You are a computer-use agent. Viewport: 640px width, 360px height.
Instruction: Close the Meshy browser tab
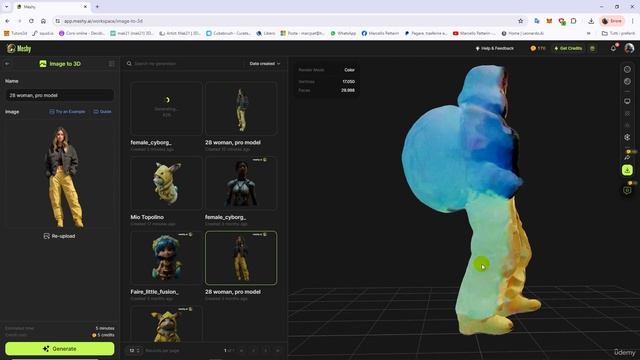click(85, 7)
